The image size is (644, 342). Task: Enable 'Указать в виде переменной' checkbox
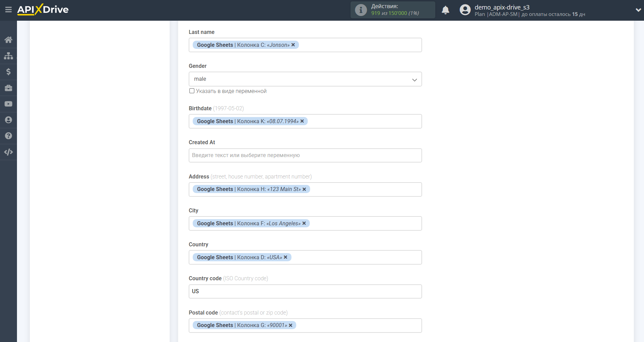tap(192, 91)
